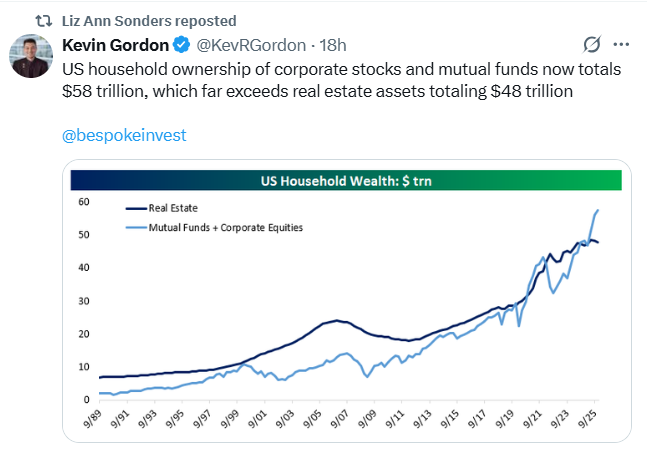Click the 9/89 x-axis label
Viewport: 647px width, 449px height.
click(x=92, y=418)
